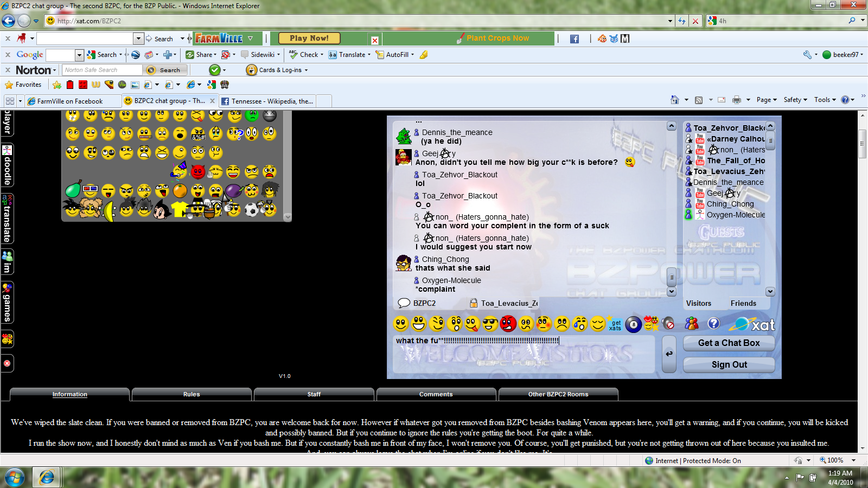Image resolution: width=868 pixels, height=488 pixels.
Task: Click the FarmVille toolbar logo
Action: click(219, 38)
